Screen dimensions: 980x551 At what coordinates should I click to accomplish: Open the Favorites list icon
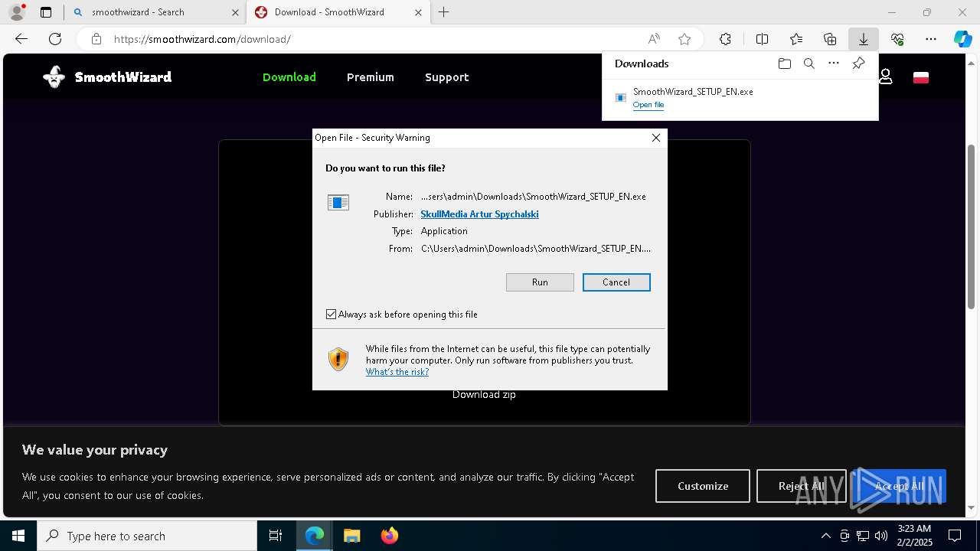point(796,39)
